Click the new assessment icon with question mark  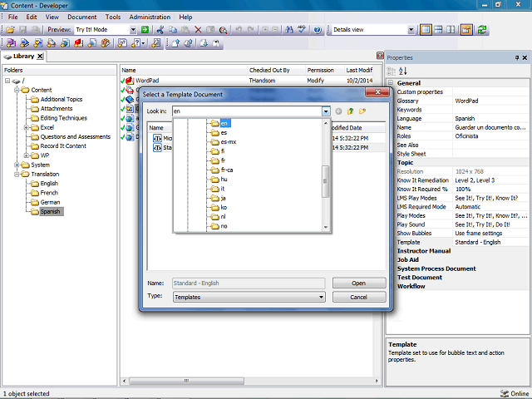pos(122,43)
